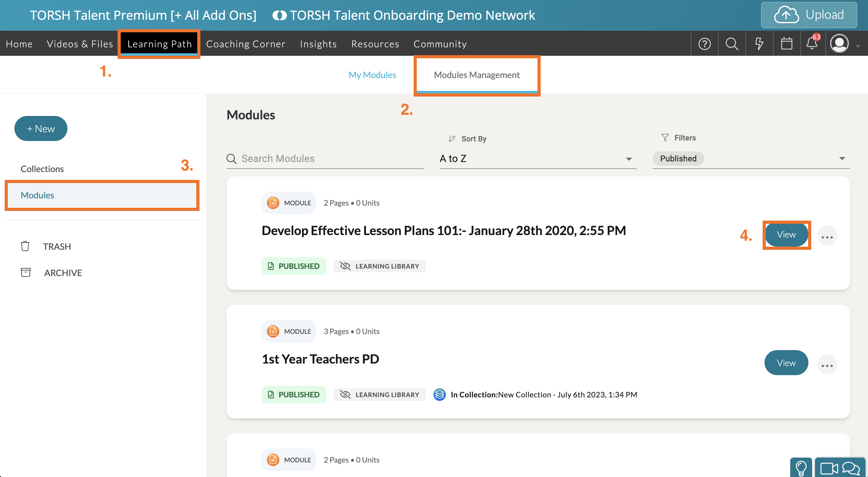The width and height of the screenshot is (868, 477).
Task: Click the user profile avatar icon
Action: click(839, 44)
